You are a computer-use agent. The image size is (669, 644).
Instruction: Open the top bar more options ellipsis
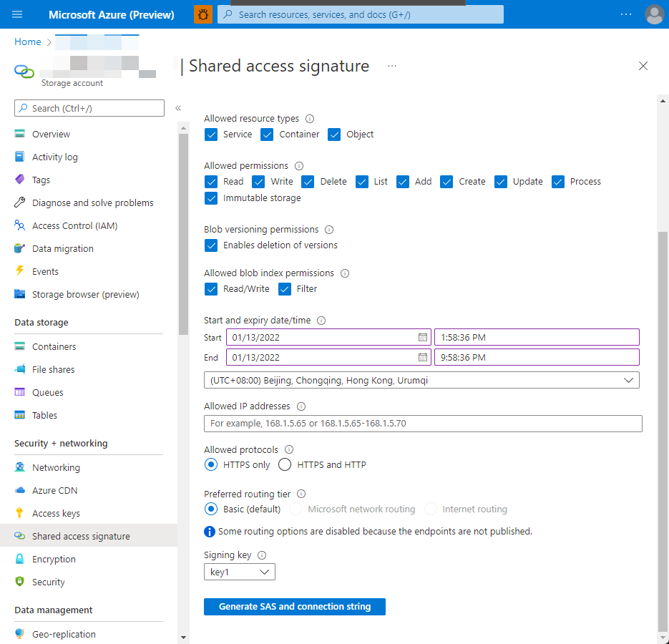click(626, 14)
